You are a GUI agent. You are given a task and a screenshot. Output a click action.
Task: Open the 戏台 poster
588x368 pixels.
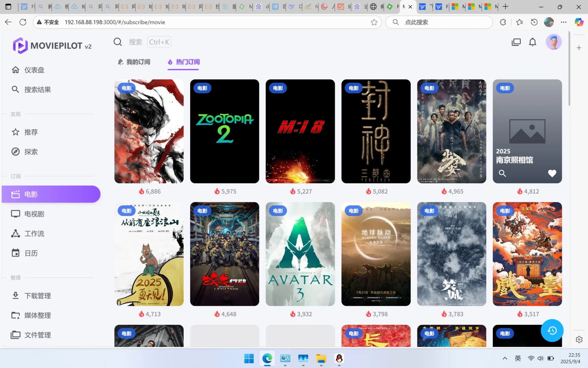pos(527,254)
